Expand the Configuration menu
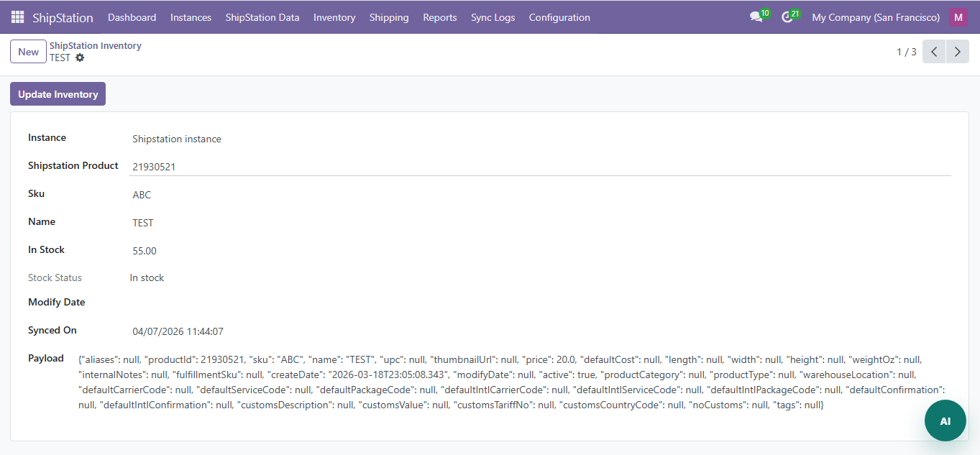 pyautogui.click(x=559, y=17)
